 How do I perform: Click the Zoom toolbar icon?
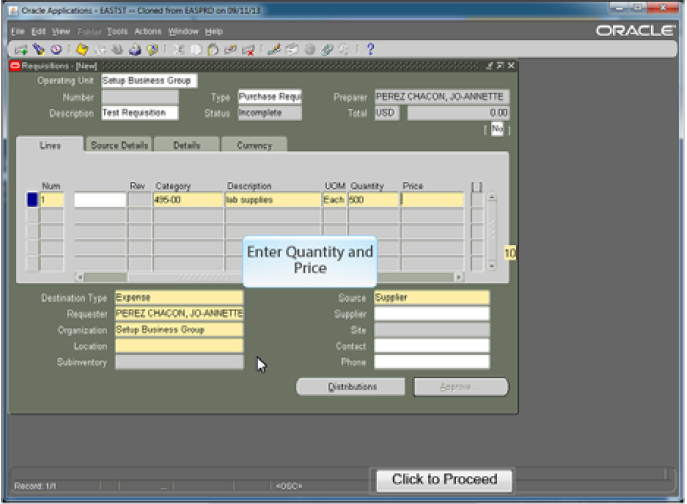coord(292,50)
